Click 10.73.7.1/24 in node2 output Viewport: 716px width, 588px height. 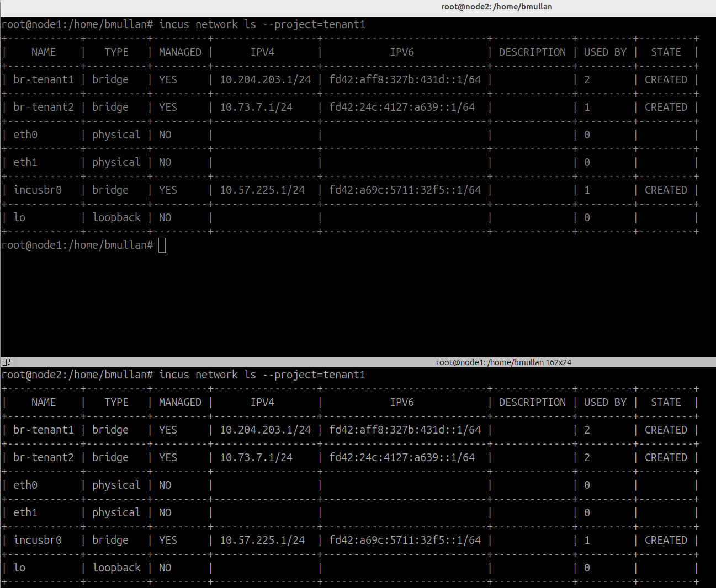[256, 457]
